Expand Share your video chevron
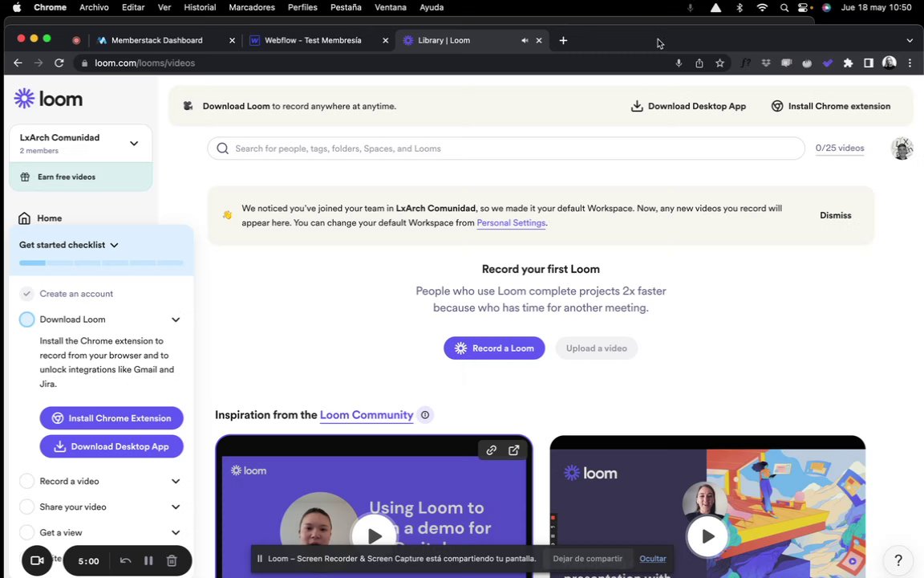The height and width of the screenshot is (578, 924). [176, 507]
